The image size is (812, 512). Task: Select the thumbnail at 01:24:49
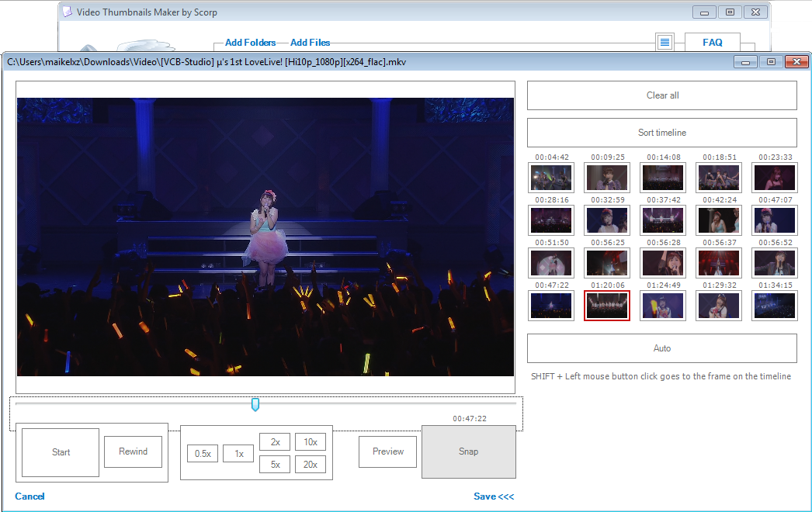pyautogui.click(x=664, y=306)
